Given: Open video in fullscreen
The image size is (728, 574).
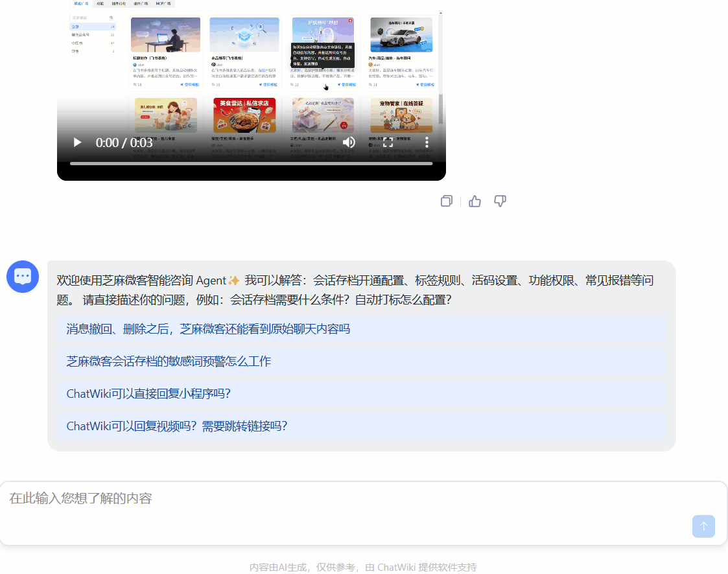Looking at the screenshot, I should pyautogui.click(x=388, y=143).
